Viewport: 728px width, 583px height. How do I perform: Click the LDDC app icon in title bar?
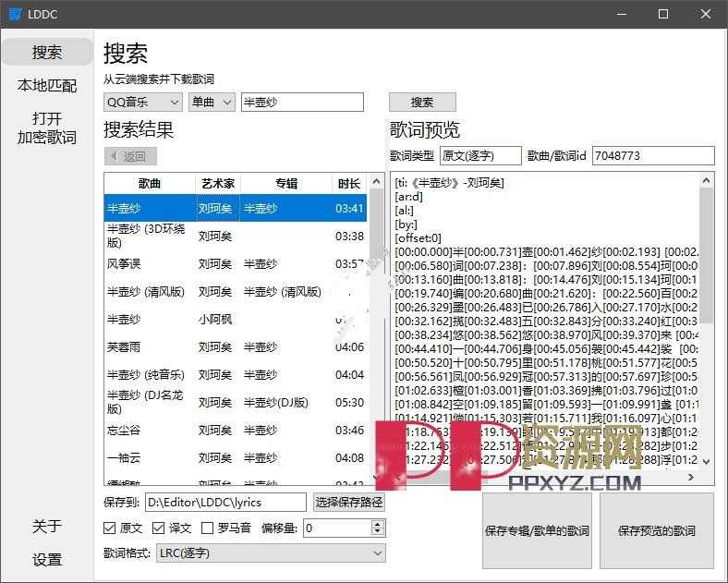pyautogui.click(x=15, y=14)
